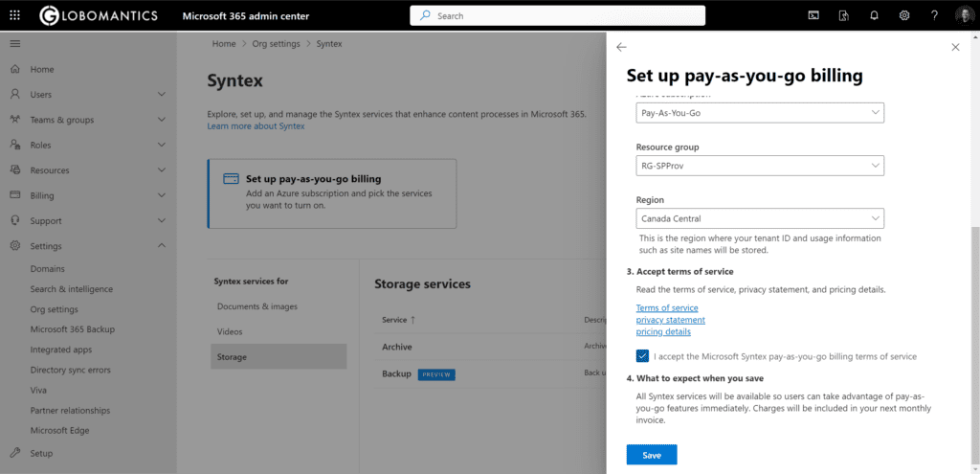Click the Roles icon in sidebar
The image size is (980, 474).
click(15, 146)
